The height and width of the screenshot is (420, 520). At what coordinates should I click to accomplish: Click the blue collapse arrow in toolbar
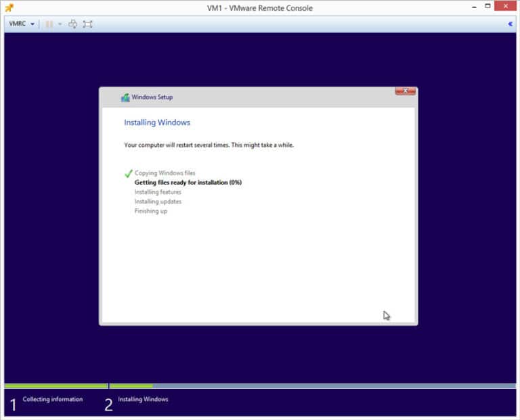[510, 24]
